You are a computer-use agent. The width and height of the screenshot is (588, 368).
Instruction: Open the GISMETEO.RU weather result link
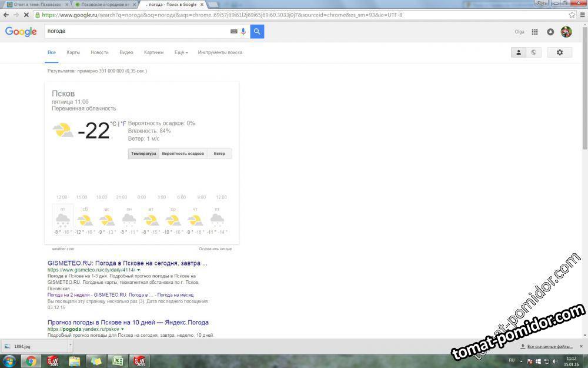[127, 263]
